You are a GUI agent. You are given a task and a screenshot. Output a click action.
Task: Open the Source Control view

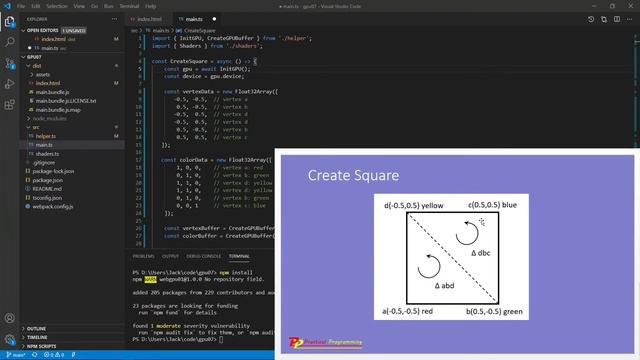(9, 63)
